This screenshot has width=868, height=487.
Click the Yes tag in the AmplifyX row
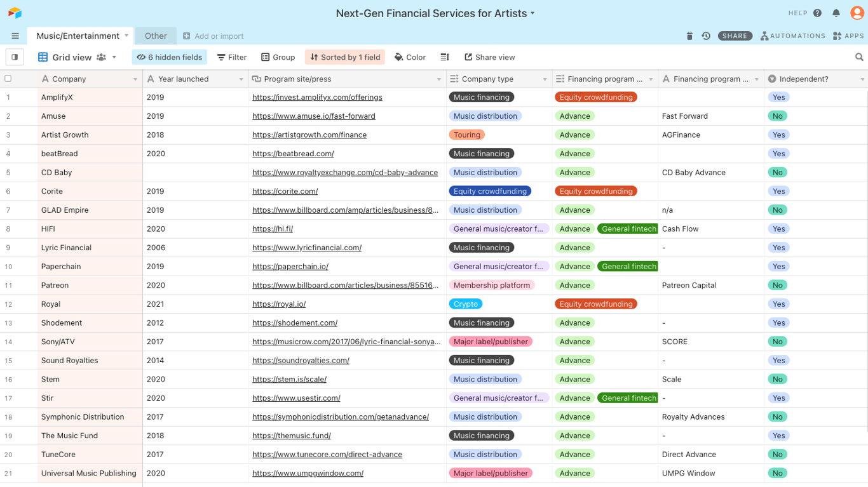click(779, 97)
